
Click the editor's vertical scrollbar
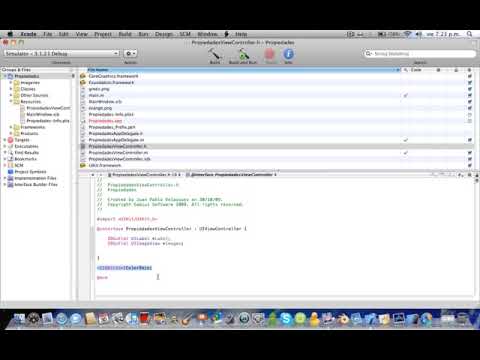[476, 238]
